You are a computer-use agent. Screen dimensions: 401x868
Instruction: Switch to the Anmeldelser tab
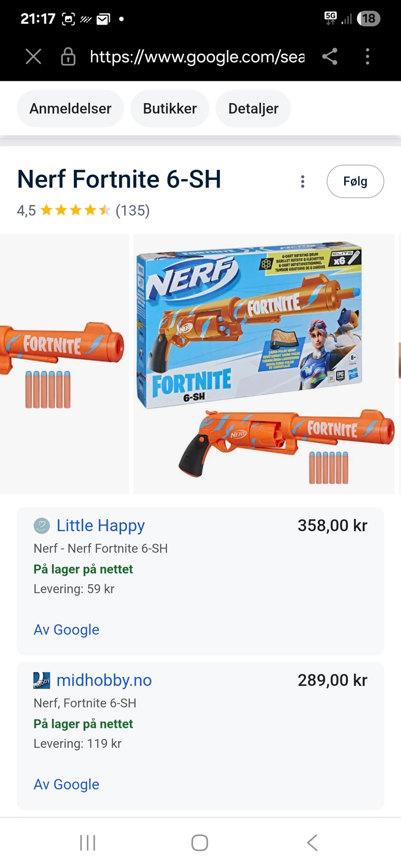70,108
